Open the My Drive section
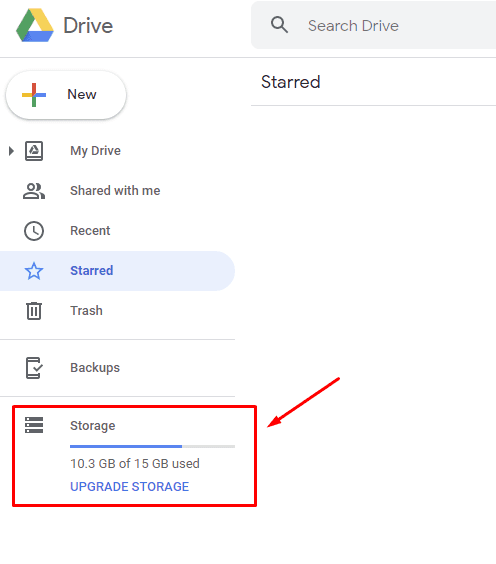Screen dimensions: 496x564 [95, 151]
